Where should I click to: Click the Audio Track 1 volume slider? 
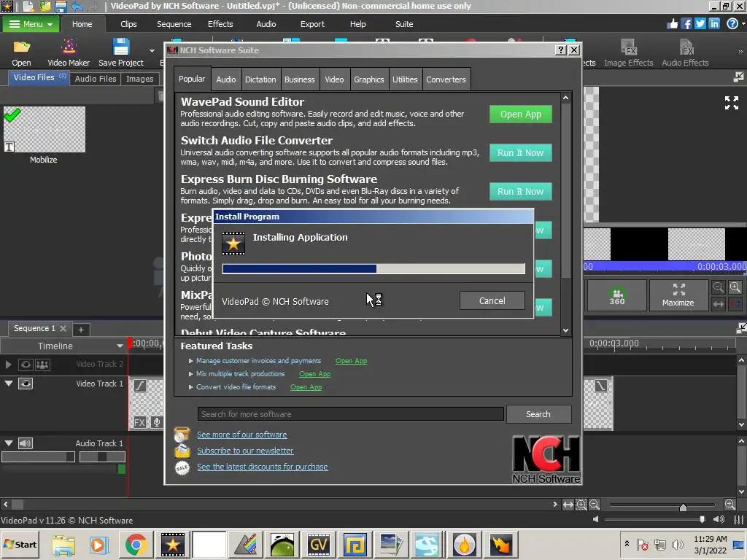tap(38, 457)
